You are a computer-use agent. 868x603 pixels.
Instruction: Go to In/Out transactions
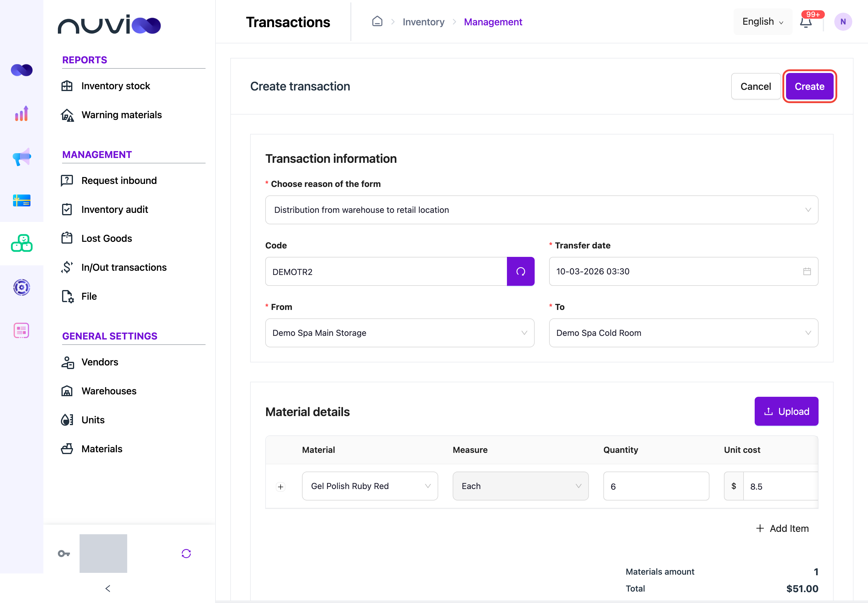[124, 267]
